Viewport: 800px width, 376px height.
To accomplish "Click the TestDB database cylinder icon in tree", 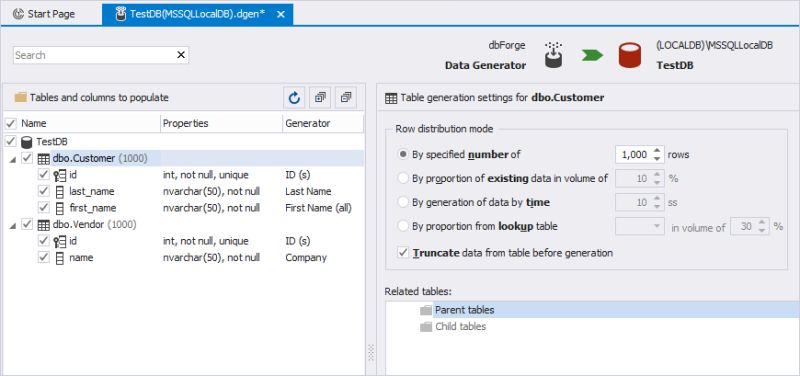I will (27, 142).
